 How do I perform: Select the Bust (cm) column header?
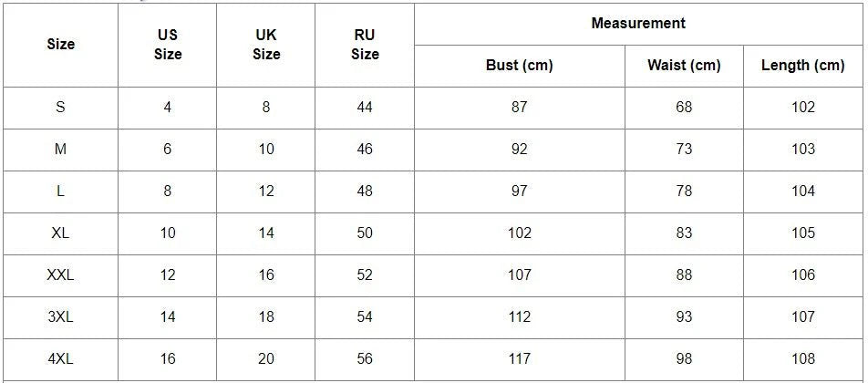tap(520, 66)
